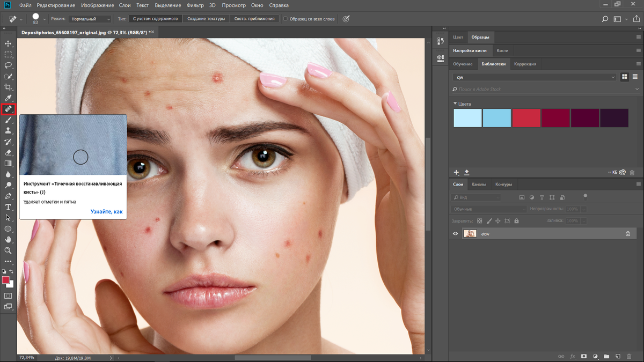Select the Ellipse shape tool
This screenshot has height=362, width=644.
[x=8, y=229]
